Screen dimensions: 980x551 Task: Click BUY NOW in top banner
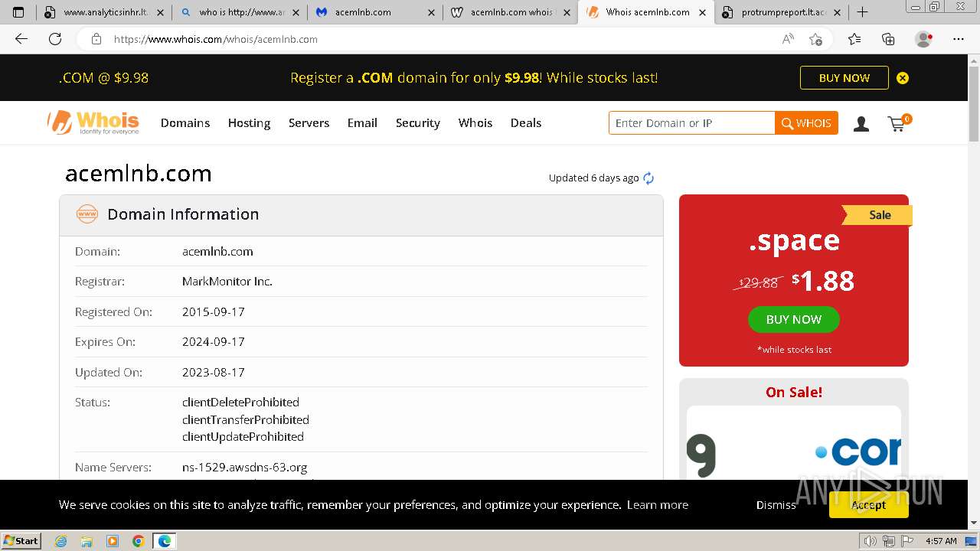click(844, 78)
